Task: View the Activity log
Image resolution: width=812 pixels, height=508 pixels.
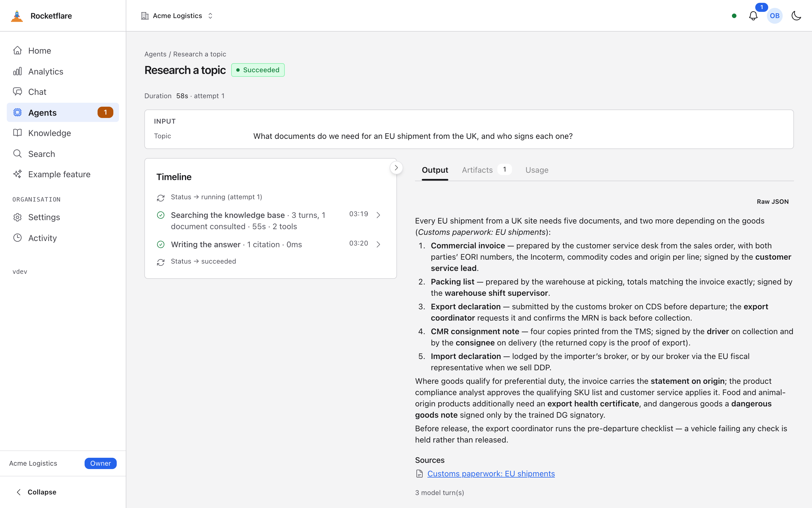Action: 63,238
